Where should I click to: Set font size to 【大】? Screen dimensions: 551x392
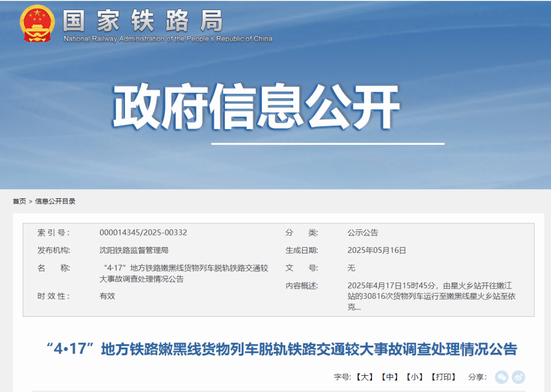click(364, 377)
